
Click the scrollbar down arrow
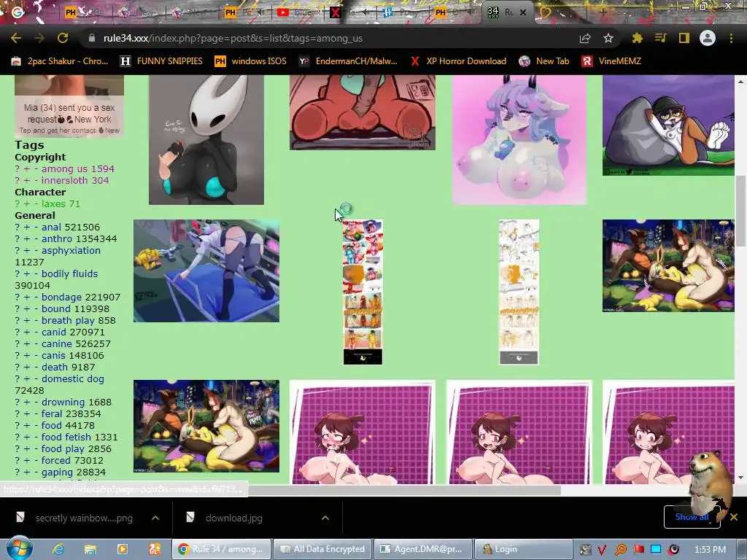click(x=741, y=477)
